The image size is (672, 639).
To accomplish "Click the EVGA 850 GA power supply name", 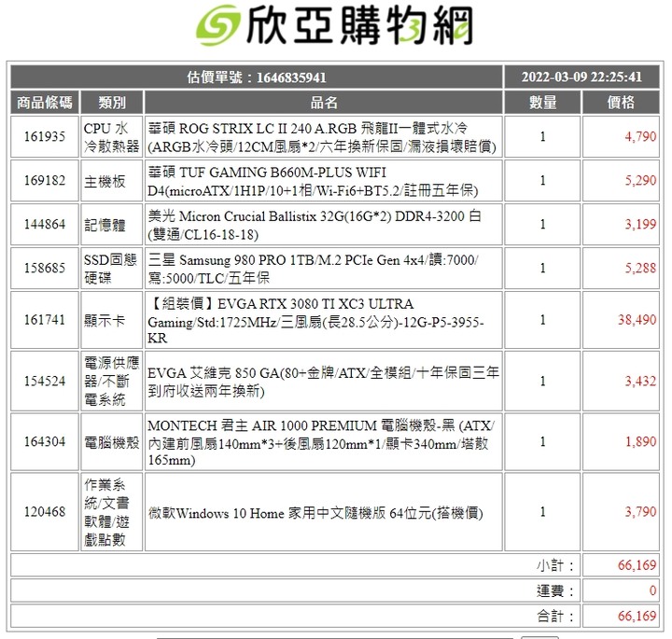I will click(x=324, y=382).
